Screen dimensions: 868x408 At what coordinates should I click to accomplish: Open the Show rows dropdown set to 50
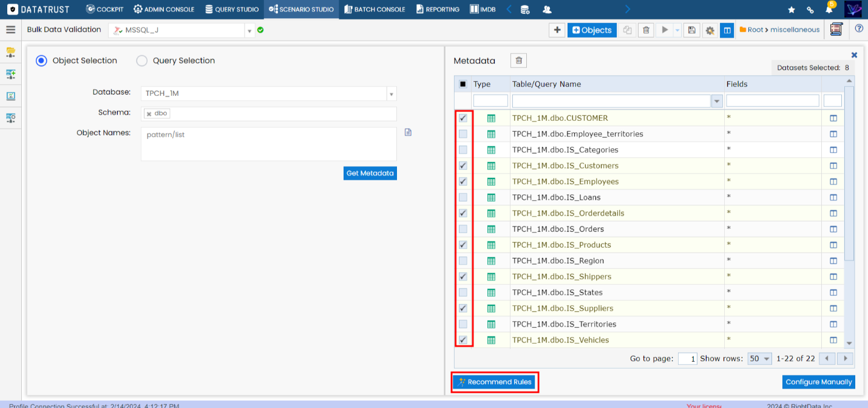click(x=759, y=358)
